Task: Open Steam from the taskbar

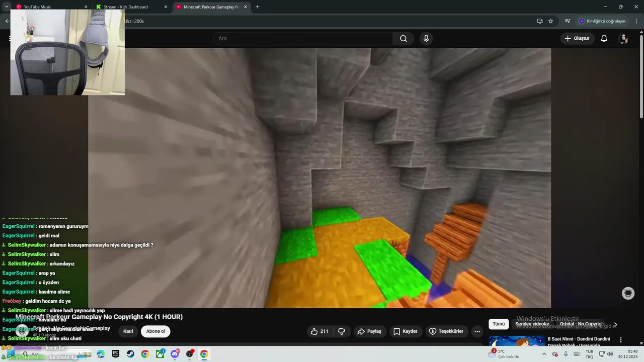Action: click(x=130, y=354)
